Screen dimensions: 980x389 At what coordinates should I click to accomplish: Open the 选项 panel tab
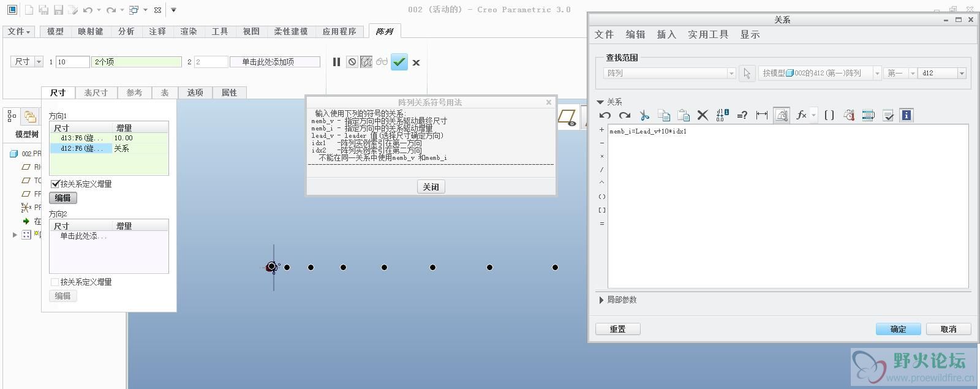pyautogui.click(x=195, y=93)
